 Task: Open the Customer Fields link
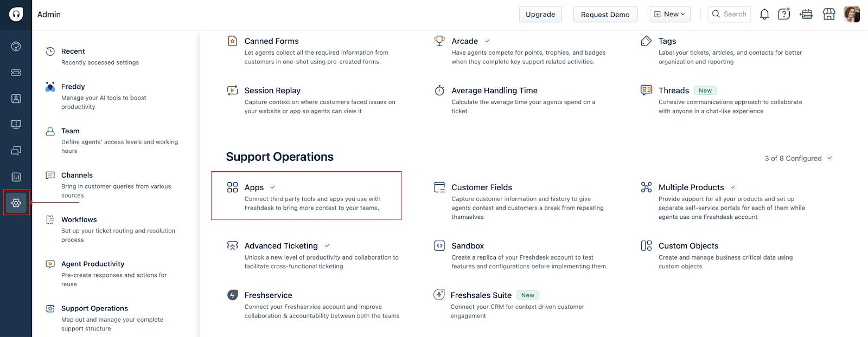click(x=482, y=187)
